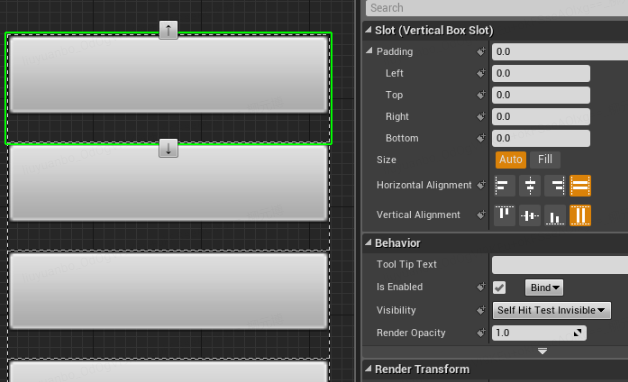This screenshot has height=382, width=628.
Task: Click binding icon next to Padding
Action: pyautogui.click(x=481, y=51)
